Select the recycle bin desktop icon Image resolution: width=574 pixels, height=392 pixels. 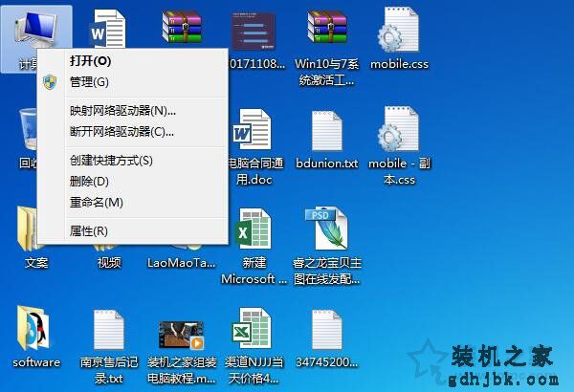pos(28,129)
